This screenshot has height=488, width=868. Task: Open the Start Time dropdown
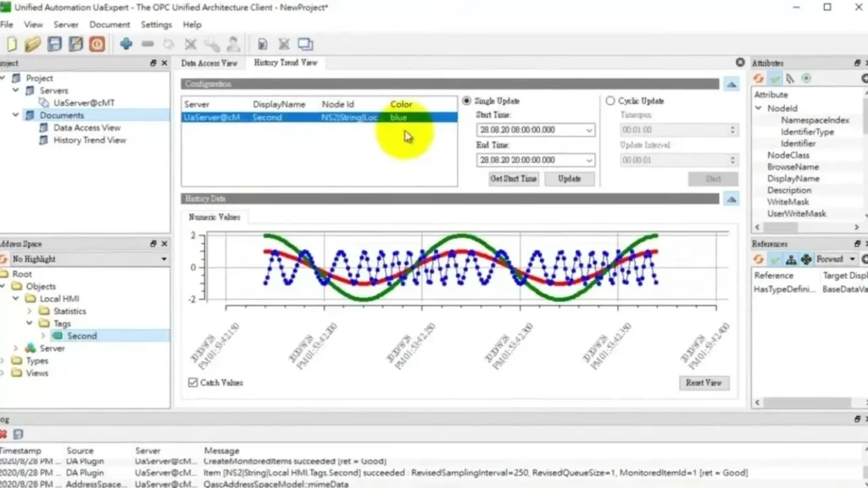pos(589,130)
